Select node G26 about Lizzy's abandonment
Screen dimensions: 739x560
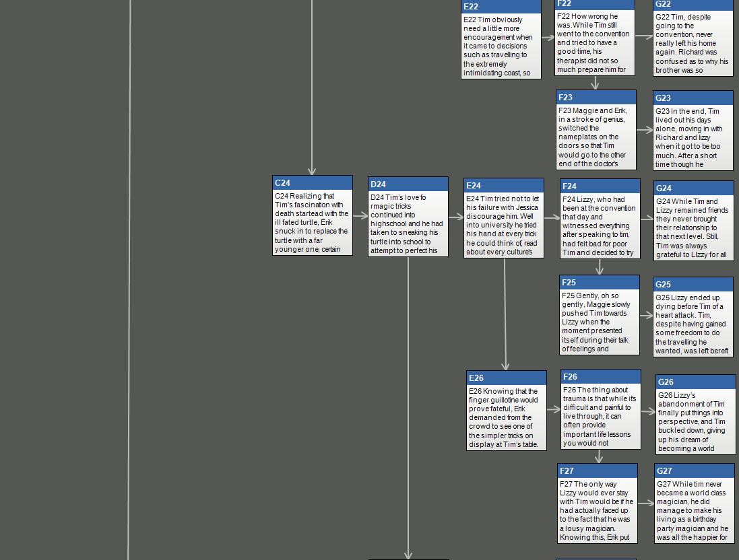(696, 415)
